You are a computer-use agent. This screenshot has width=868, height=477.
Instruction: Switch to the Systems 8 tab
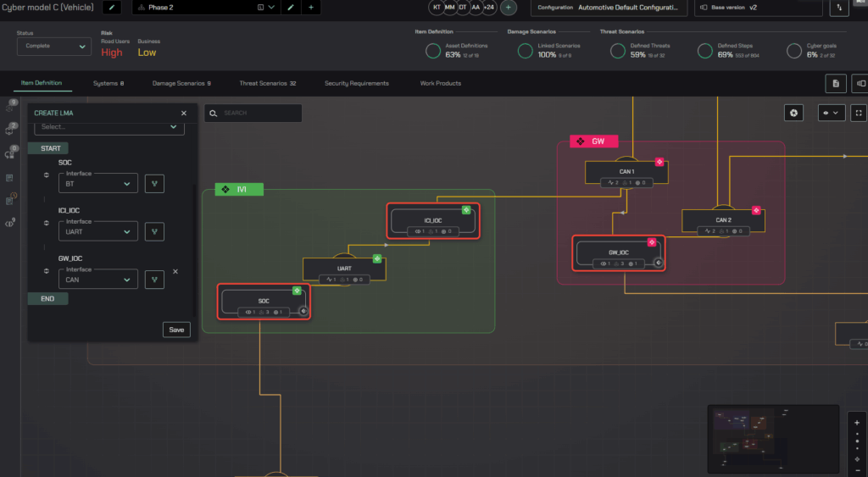108,84
